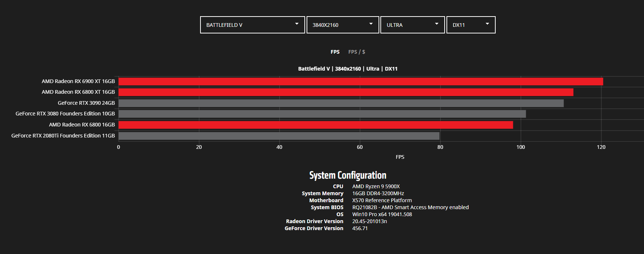
Task: Click the AMD Radeon RX 6800 16GB bar
Action: pos(316,125)
